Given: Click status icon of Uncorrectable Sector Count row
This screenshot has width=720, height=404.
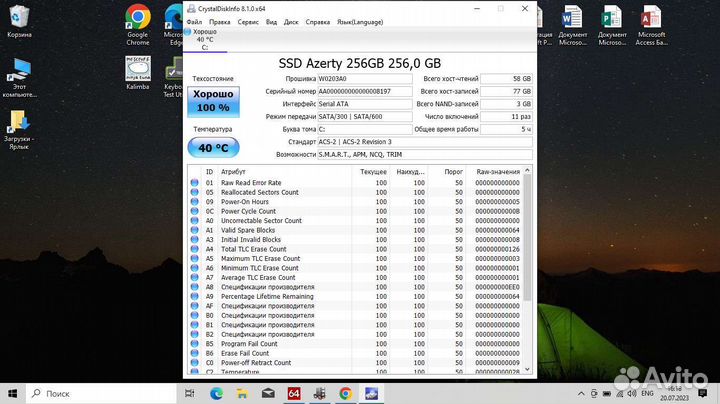Looking at the screenshot, I should [x=195, y=221].
